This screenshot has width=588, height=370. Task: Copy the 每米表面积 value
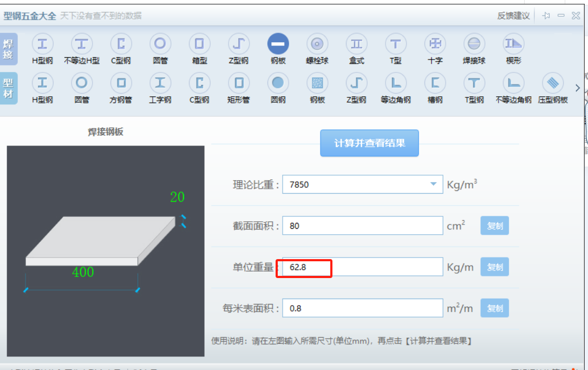495,308
